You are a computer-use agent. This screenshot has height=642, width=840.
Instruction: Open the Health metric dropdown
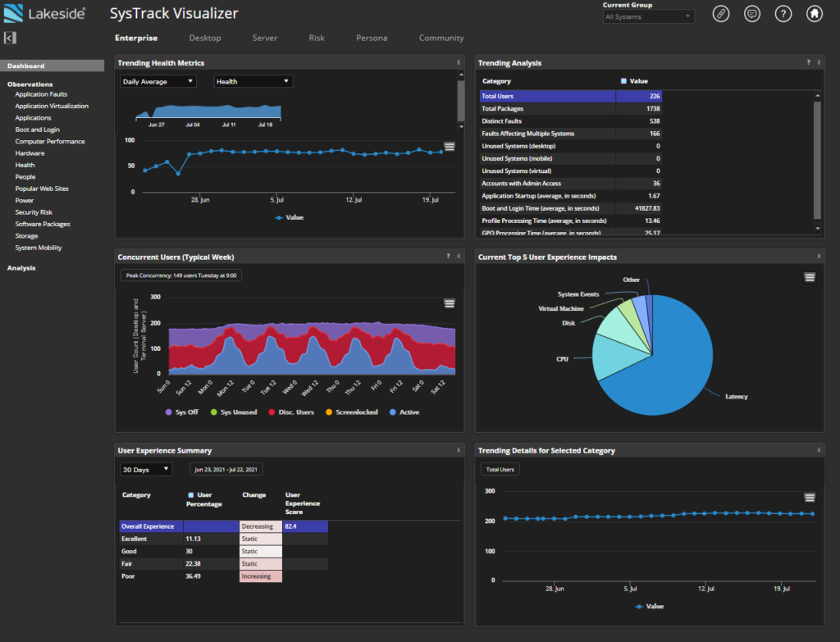253,81
